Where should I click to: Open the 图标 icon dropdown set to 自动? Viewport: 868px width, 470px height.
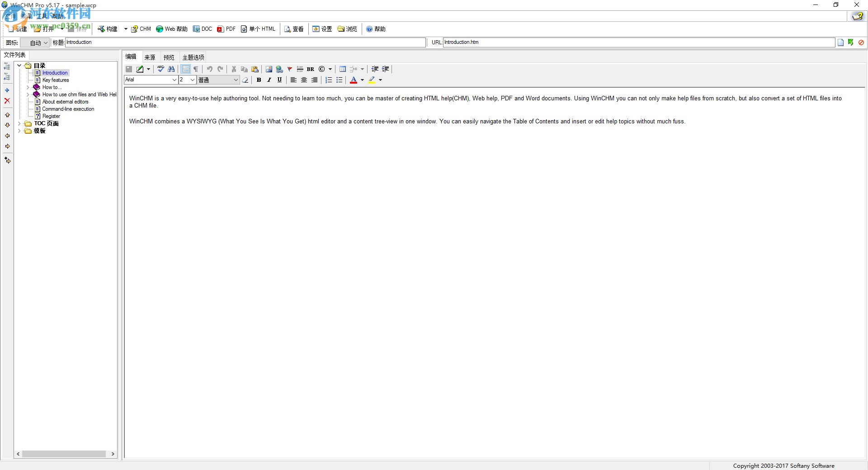(x=35, y=43)
